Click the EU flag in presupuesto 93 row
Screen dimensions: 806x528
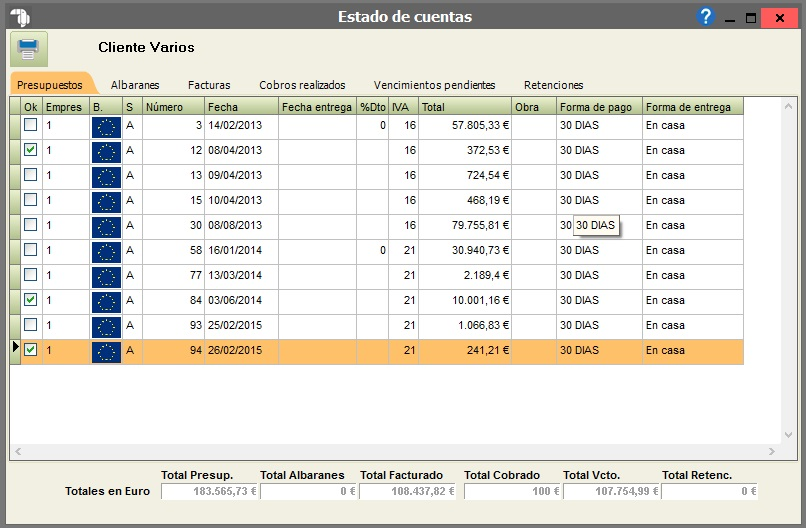tap(106, 327)
